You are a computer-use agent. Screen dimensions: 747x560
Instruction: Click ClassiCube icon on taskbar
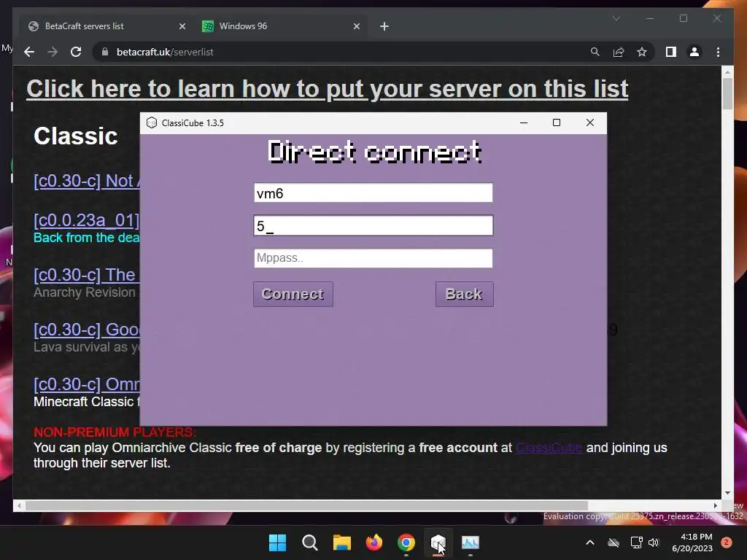click(x=438, y=542)
